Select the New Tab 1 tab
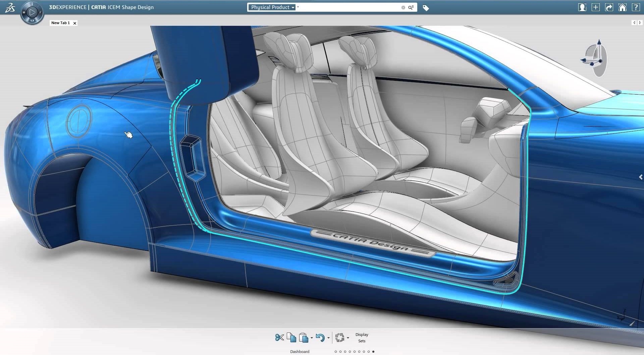 pos(60,23)
